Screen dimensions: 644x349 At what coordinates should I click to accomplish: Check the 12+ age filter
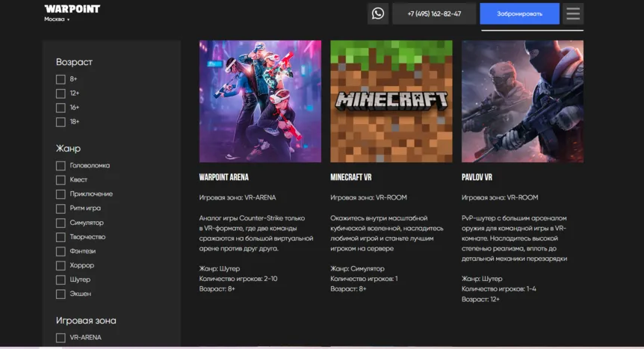61,93
